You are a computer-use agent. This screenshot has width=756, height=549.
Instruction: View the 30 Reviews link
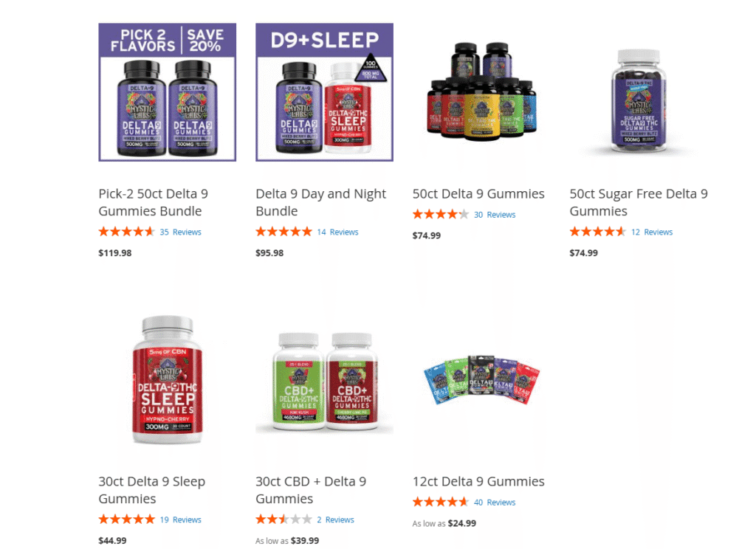click(x=495, y=215)
